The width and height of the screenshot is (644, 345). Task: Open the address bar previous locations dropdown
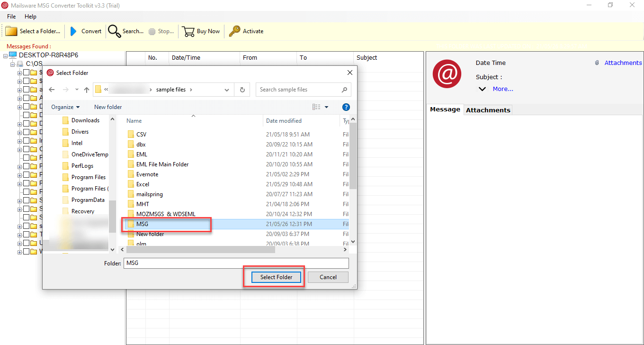[227, 90]
